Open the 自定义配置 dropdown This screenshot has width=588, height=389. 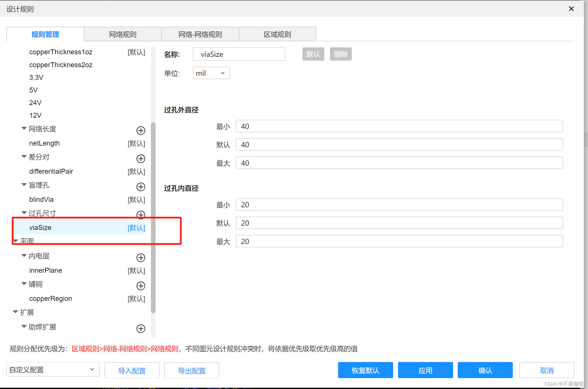[x=53, y=369]
